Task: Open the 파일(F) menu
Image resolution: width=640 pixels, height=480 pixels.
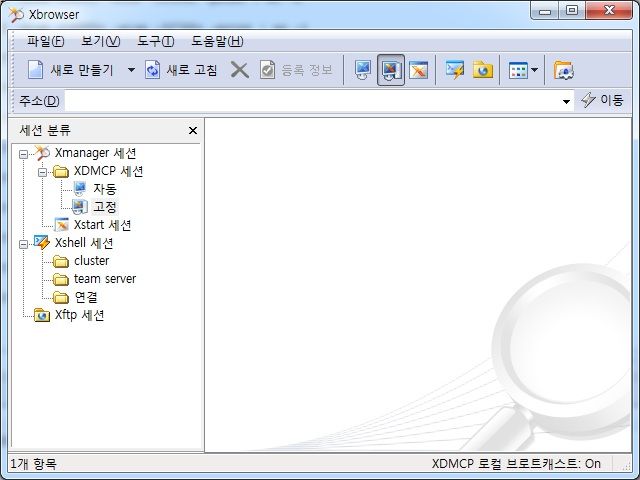Action: 45,41
